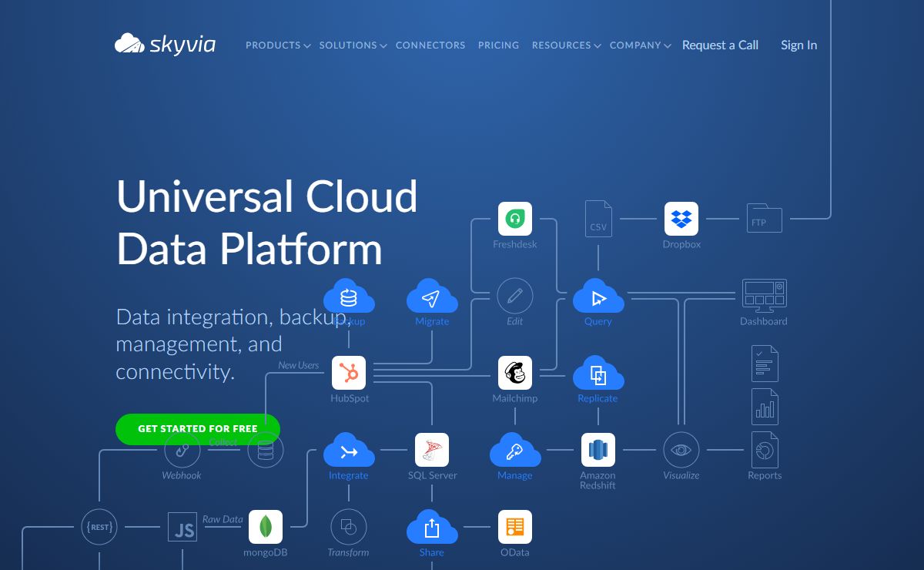Select the Query cloud icon
924x570 pixels.
coord(598,297)
